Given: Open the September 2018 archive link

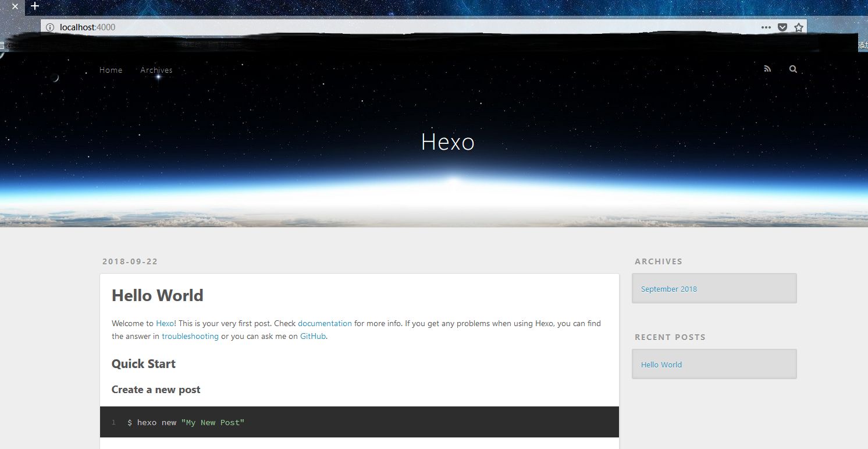Looking at the screenshot, I should click(669, 289).
